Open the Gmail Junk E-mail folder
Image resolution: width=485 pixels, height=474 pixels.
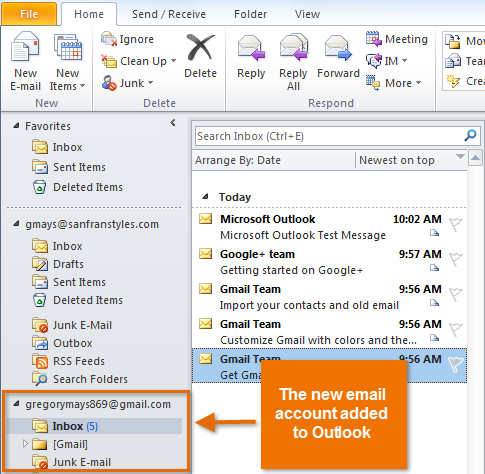72,462
